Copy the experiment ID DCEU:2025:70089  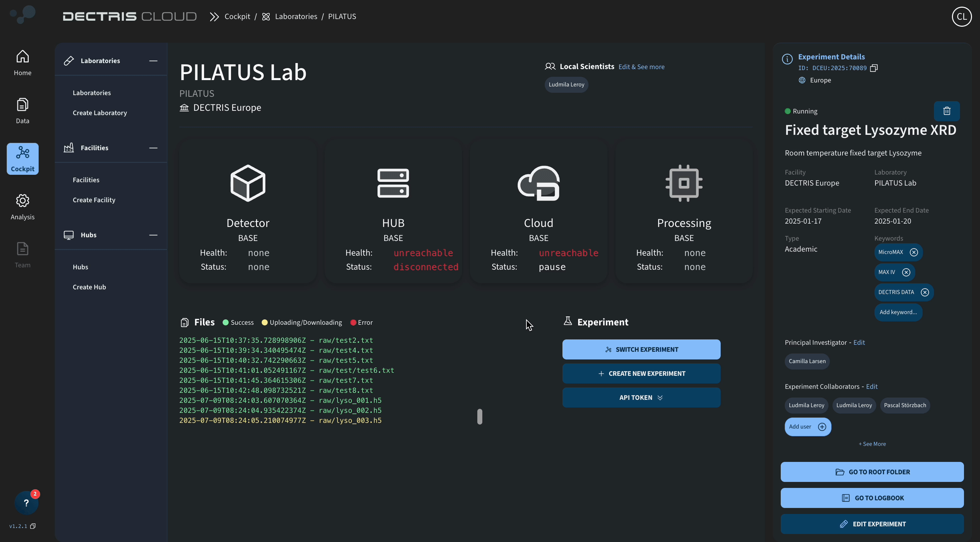[x=874, y=68]
